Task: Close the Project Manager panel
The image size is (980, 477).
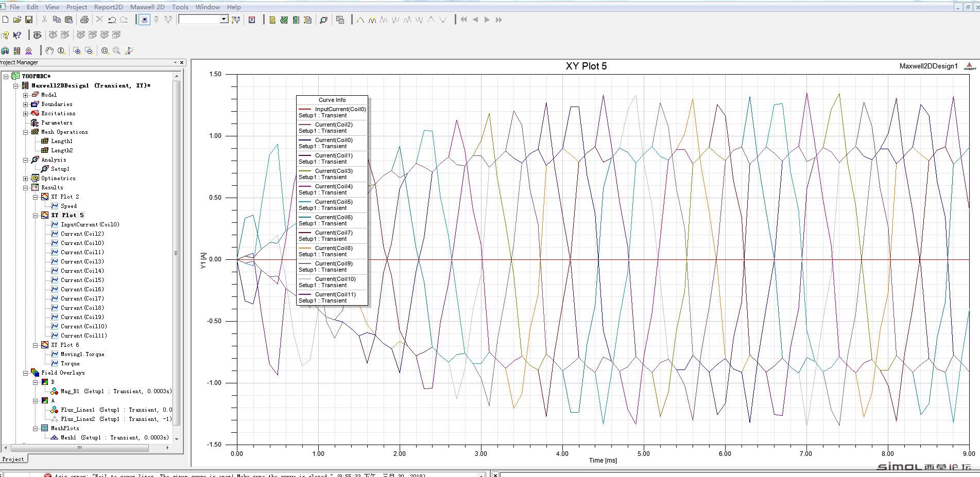Action: 181,62
